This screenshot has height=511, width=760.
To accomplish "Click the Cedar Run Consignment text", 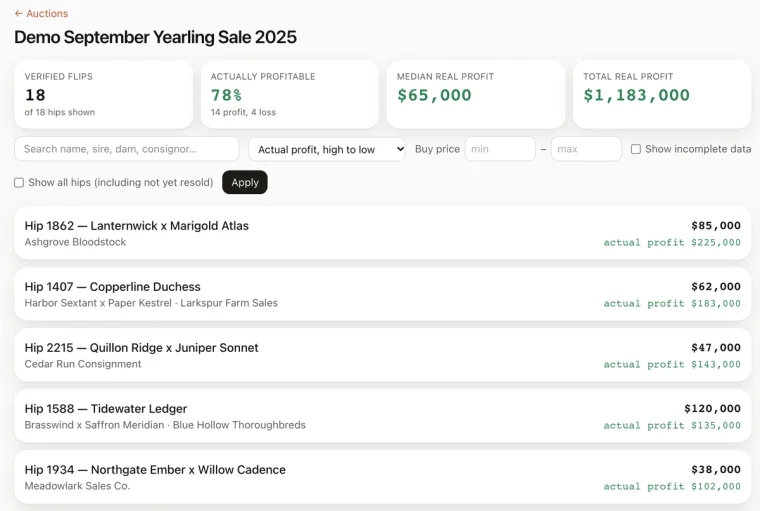I will click(x=83, y=364).
